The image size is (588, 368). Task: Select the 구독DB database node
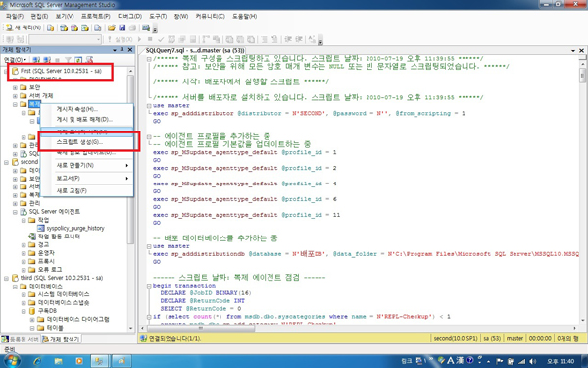coord(47,311)
